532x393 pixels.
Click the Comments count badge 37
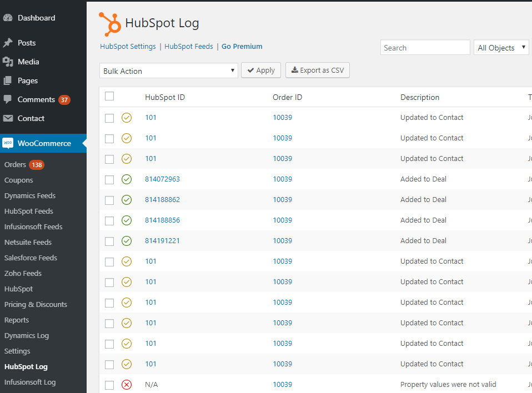click(x=64, y=100)
